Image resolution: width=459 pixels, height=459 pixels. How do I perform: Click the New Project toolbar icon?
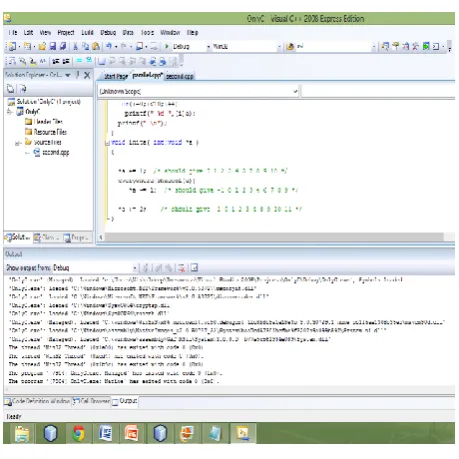(12, 46)
